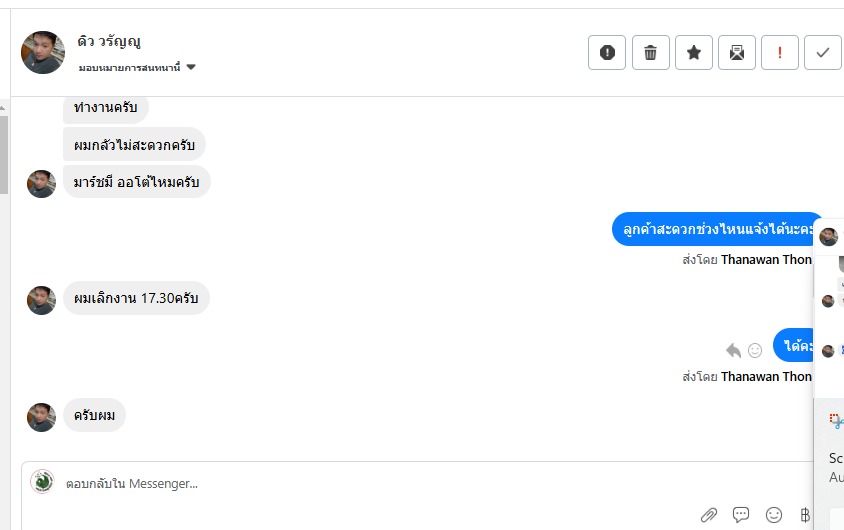This screenshot has width=844, height=530.
Task: Click the ครับผม message bubble
Action: (x=94, y=415)
